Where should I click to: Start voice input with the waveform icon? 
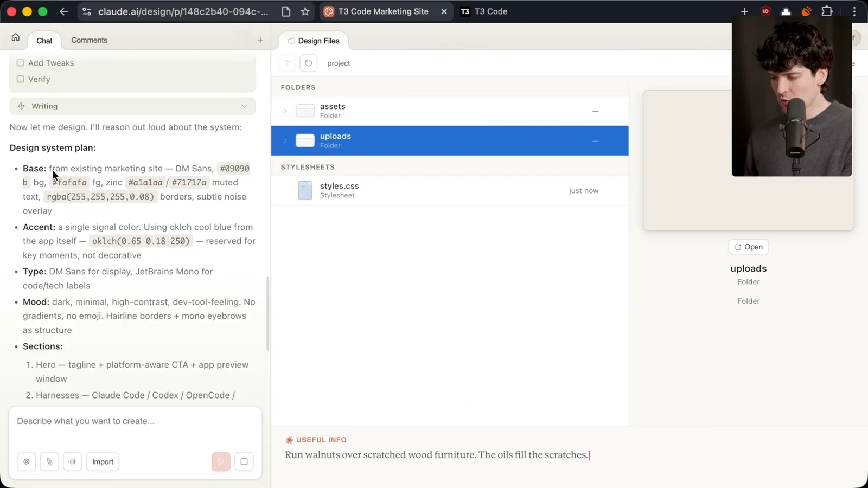72,461
